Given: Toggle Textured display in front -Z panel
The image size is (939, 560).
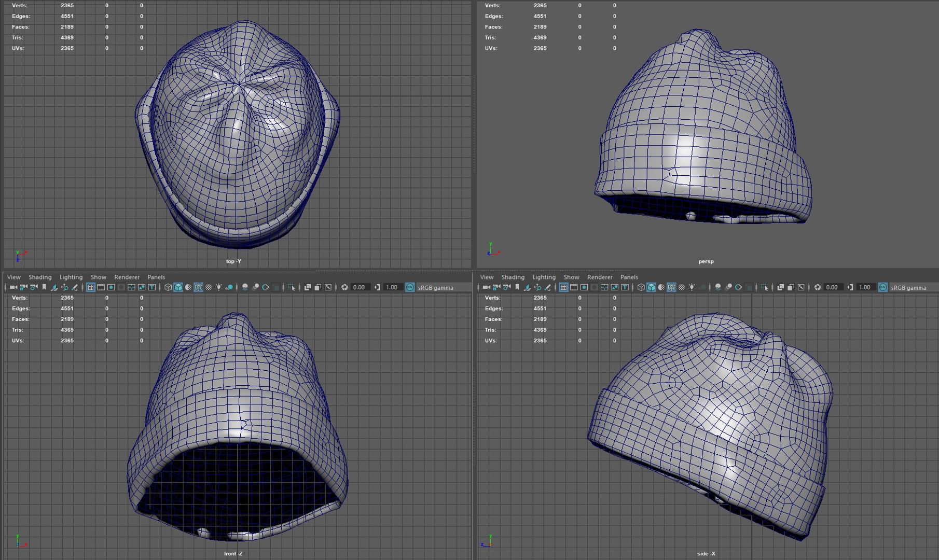Looking at the screenshot, I should pos(209,287).
